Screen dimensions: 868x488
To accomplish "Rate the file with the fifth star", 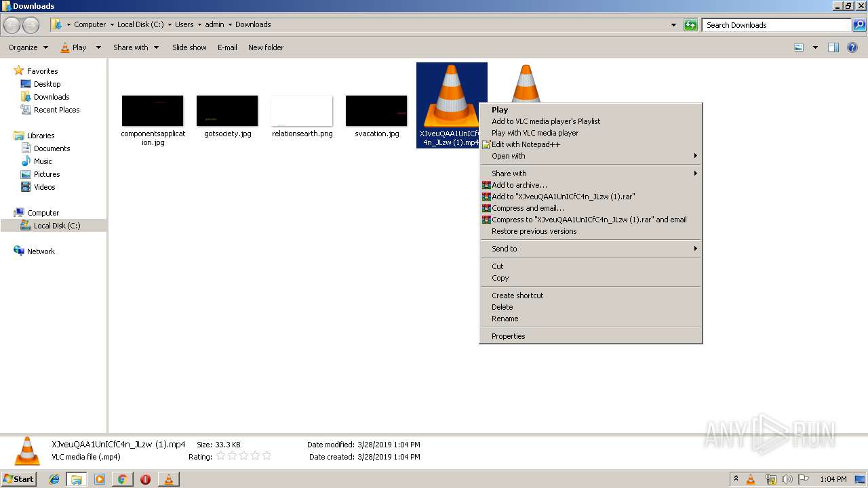I will tap(267, 456).
